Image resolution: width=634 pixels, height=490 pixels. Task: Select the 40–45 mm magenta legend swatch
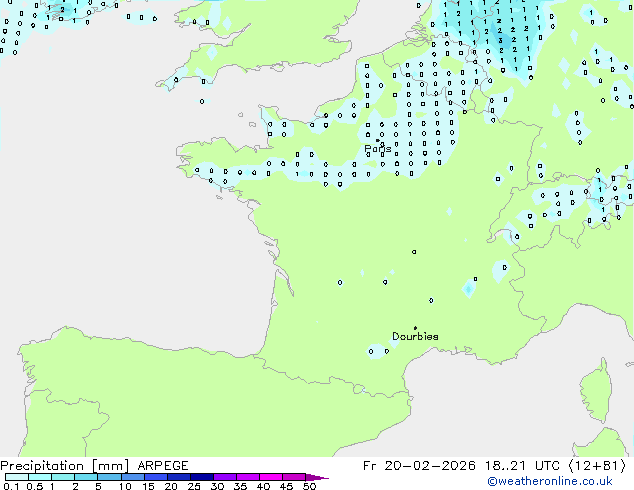click(x=271, y=477)
